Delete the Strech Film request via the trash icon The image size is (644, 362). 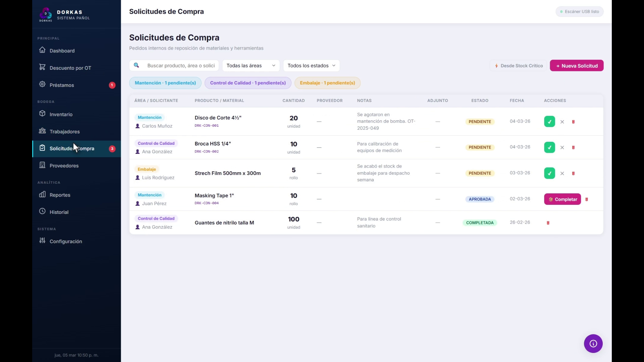(573, 173)
